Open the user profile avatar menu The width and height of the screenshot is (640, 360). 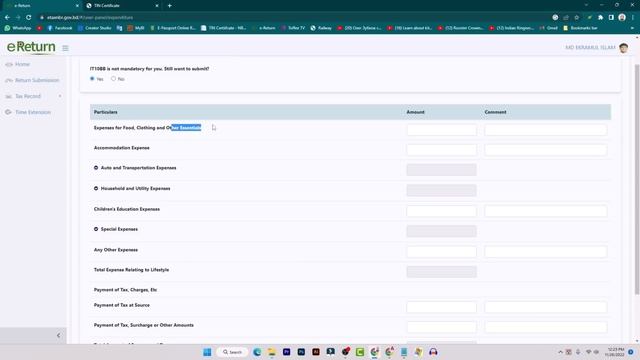(623, 48)
